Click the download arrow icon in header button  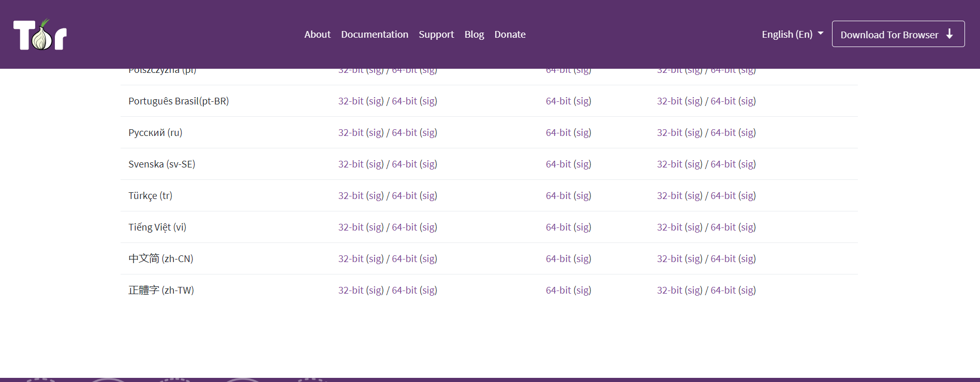pyautogui.click(x=949, y=34)
